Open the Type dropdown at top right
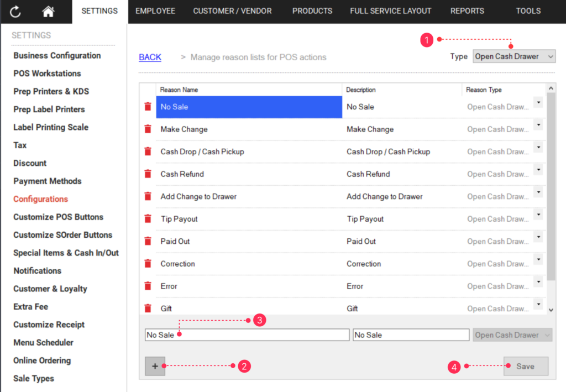Image resolution: width=566 pixels, height=392 pixels. tap(514, 56)
